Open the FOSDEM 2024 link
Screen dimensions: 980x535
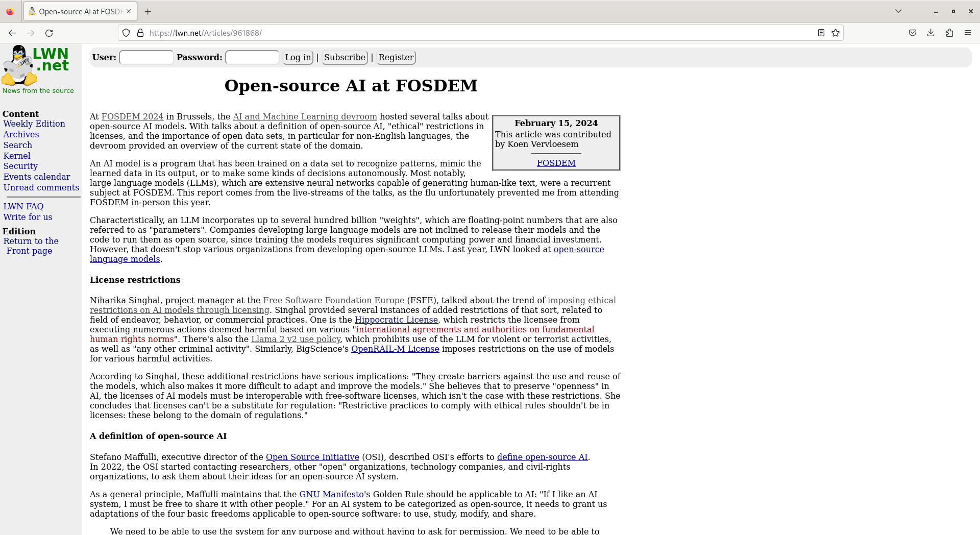point(133,116)
